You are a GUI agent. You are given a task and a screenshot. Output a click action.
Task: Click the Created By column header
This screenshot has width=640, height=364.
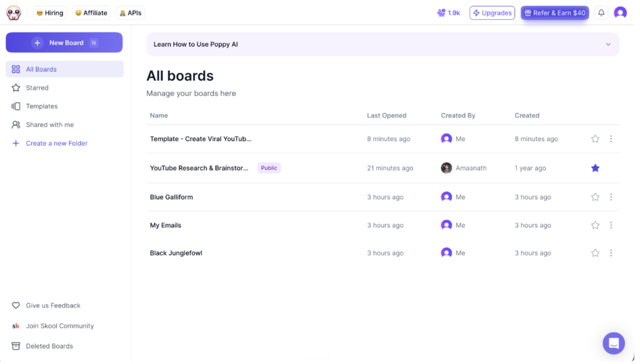pyautogui.click(x=457, y=116)
